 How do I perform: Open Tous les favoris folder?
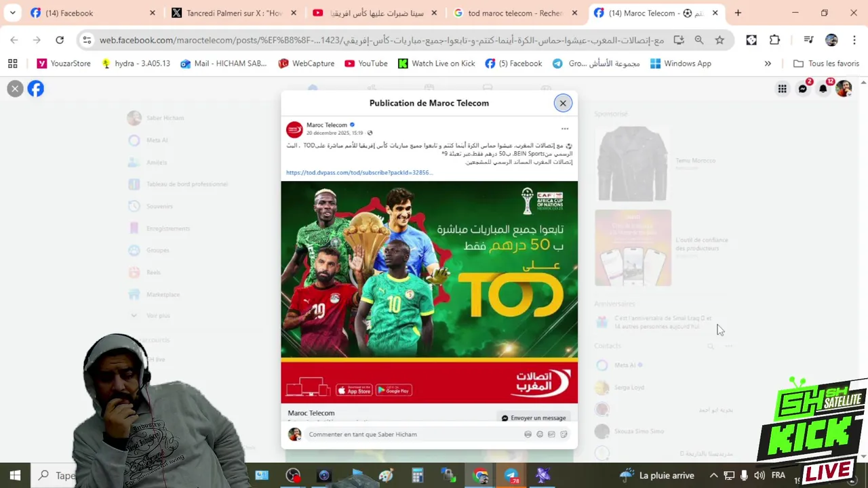click(x=826, y=64)
